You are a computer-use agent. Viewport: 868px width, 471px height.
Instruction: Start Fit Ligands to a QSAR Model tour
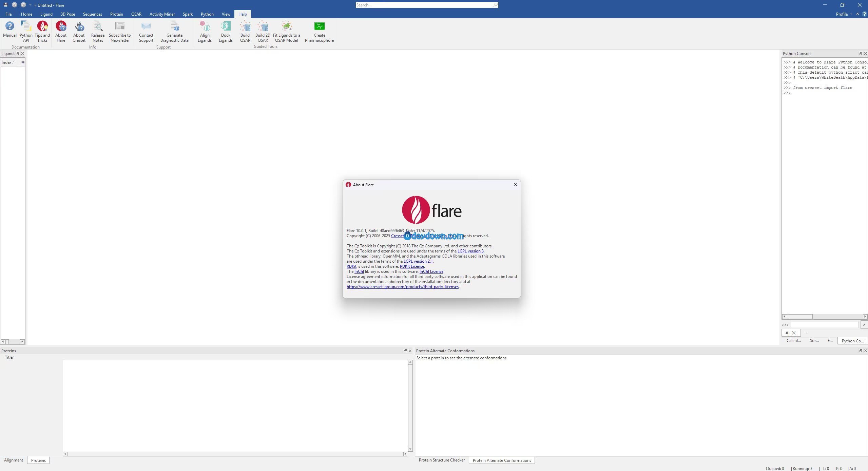[287, 31]
